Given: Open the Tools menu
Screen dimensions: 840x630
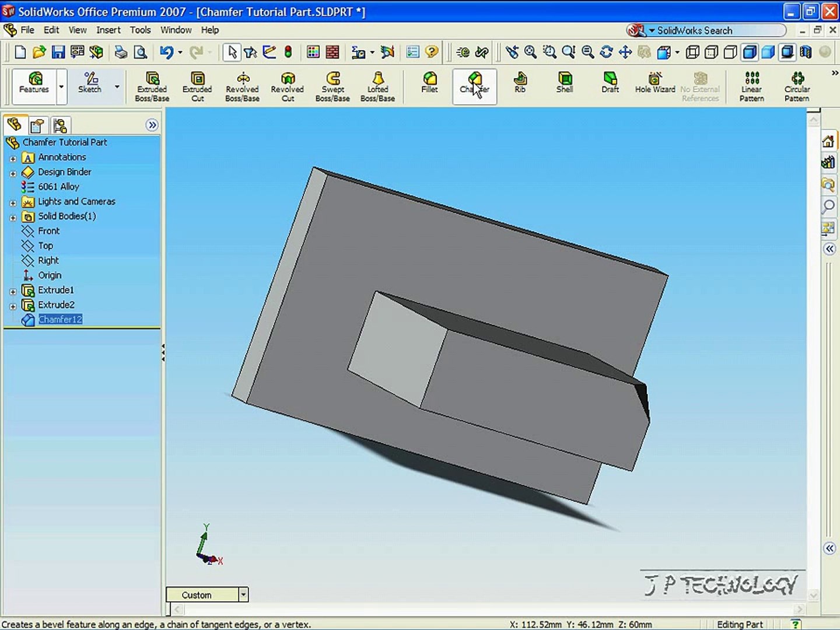Looking at the screenshot, I should click(140, 30).
